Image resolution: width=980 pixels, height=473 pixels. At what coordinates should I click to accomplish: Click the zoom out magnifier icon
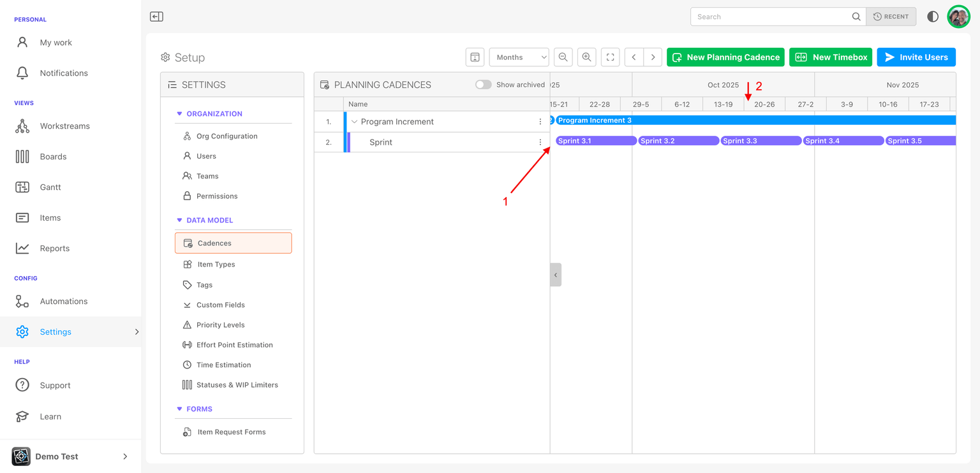pos(563,57)
